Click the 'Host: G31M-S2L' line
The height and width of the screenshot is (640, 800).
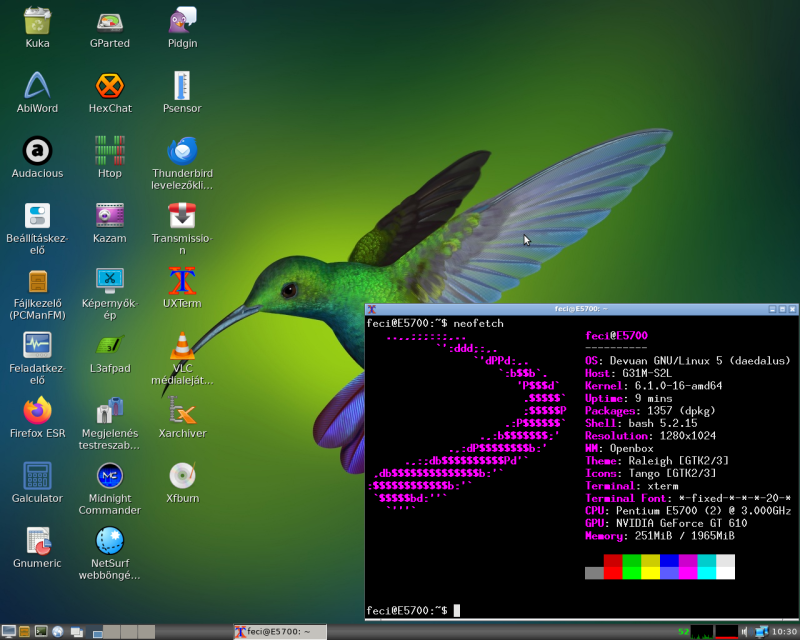[x=629, y=373]
